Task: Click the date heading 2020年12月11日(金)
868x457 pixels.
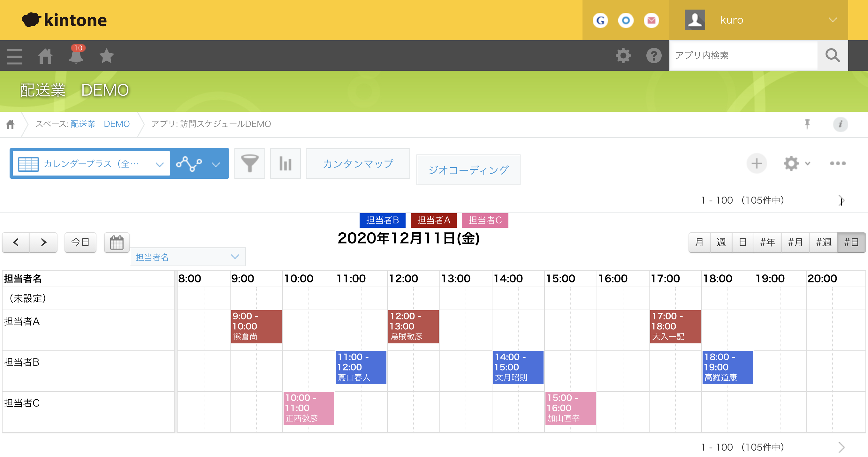Action: (408, 239)
